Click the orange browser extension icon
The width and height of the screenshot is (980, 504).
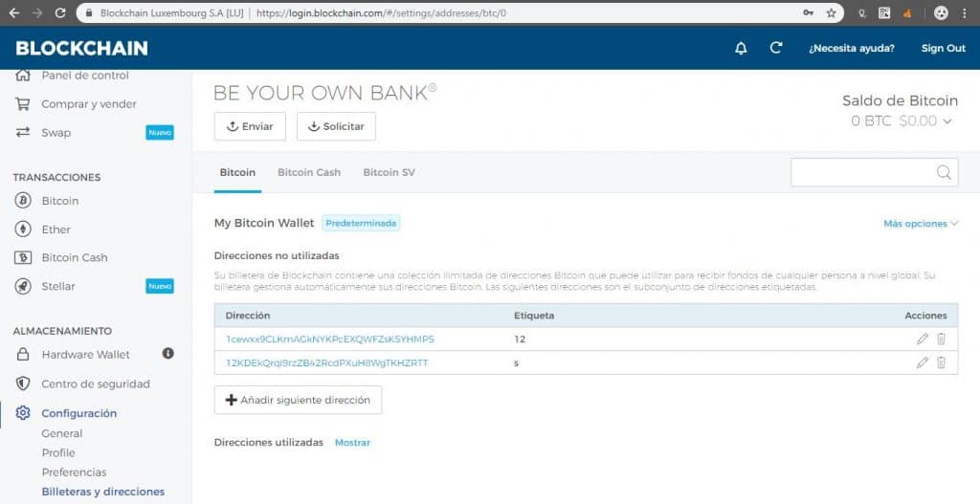click(907, 12)
